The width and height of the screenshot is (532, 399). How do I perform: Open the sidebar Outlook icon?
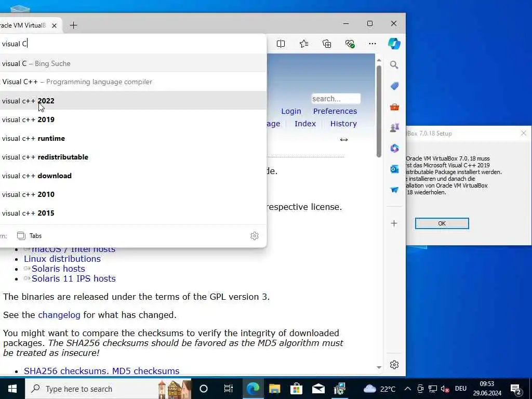394,169
